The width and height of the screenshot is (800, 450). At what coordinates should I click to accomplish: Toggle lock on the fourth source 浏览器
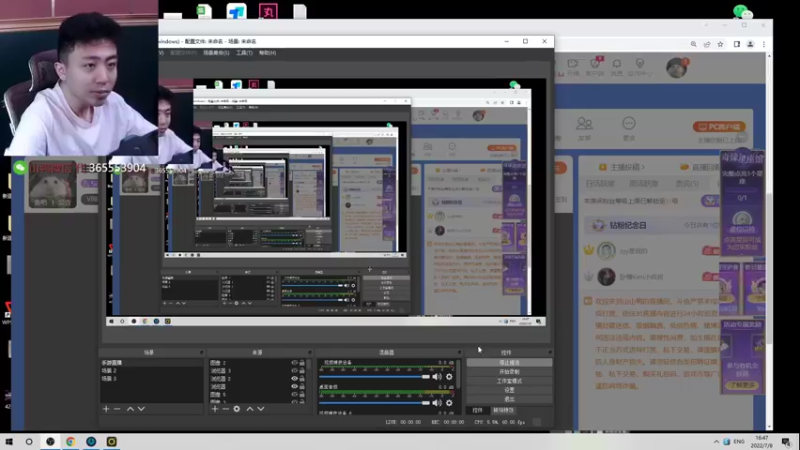coord(302,386)
